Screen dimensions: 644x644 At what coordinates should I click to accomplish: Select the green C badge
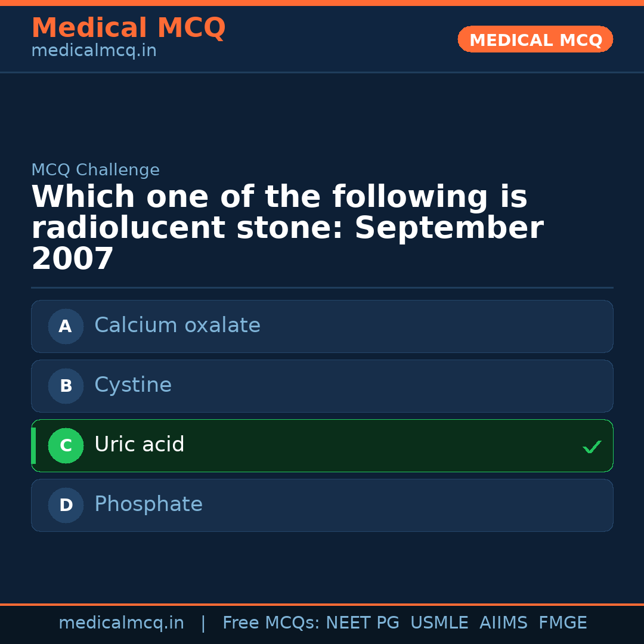(66, 445)
